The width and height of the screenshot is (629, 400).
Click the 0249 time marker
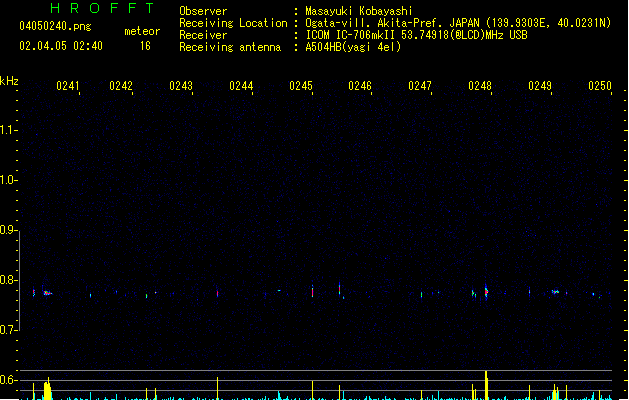point(540,85)
